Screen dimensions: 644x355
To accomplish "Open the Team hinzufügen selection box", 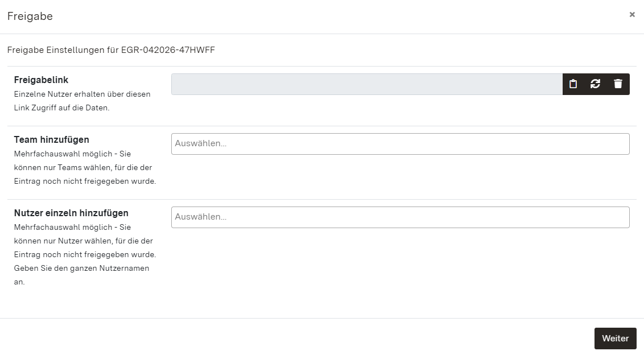I will click(x=400, y=144).
